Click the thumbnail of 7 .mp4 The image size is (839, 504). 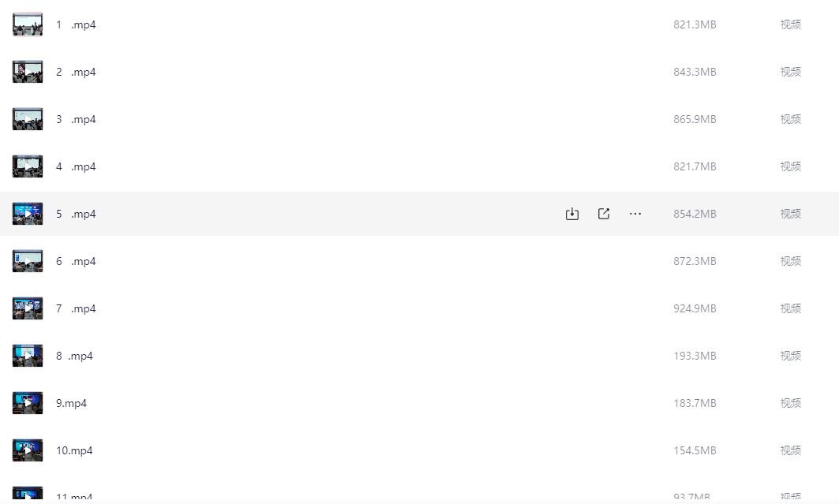(28, 308)
